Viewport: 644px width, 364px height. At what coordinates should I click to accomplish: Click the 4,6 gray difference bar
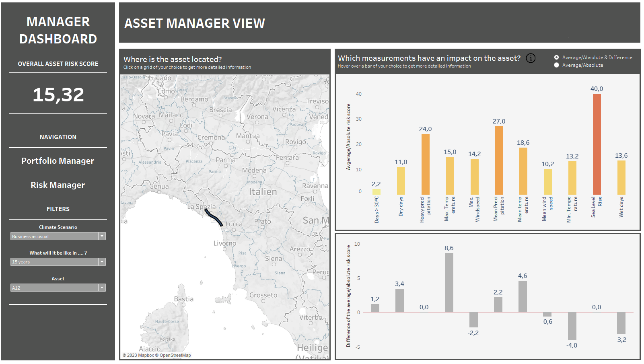click(x=523, y=296)
